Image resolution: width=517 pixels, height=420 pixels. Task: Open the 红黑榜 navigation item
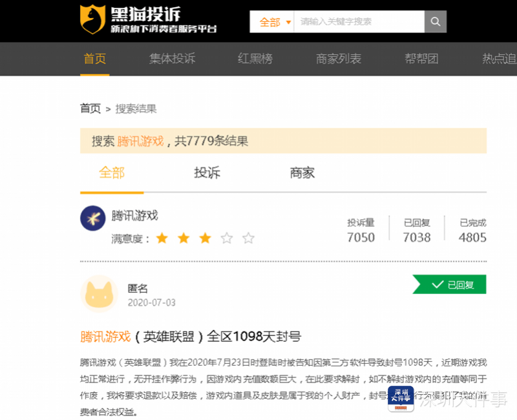coord(255,59)
